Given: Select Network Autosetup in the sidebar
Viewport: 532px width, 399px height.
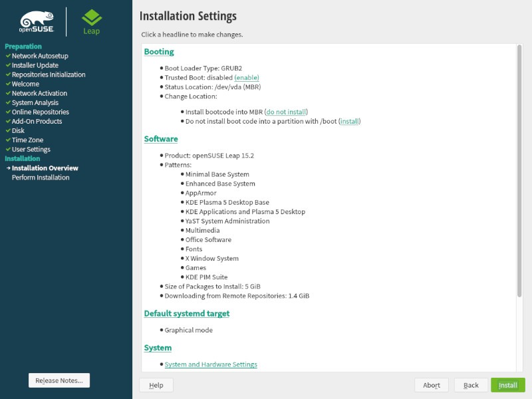Looking at the screenshot, I should coord(41,56).
